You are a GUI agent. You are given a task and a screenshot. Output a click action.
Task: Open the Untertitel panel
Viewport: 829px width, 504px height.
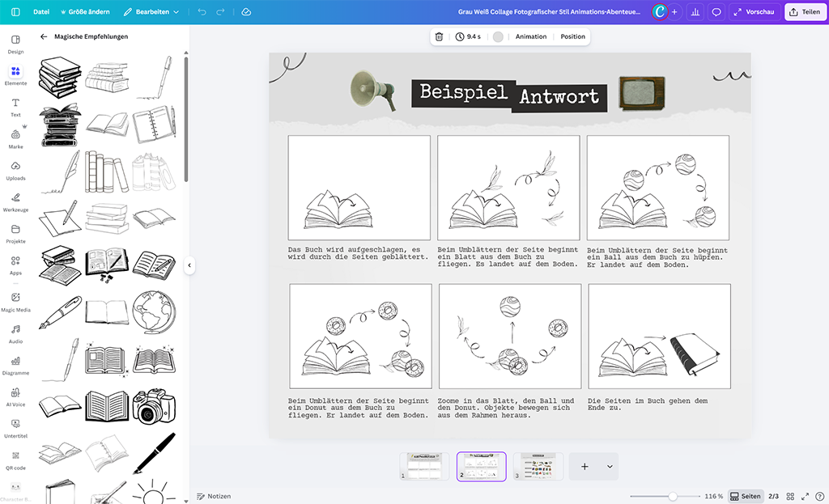15,429
